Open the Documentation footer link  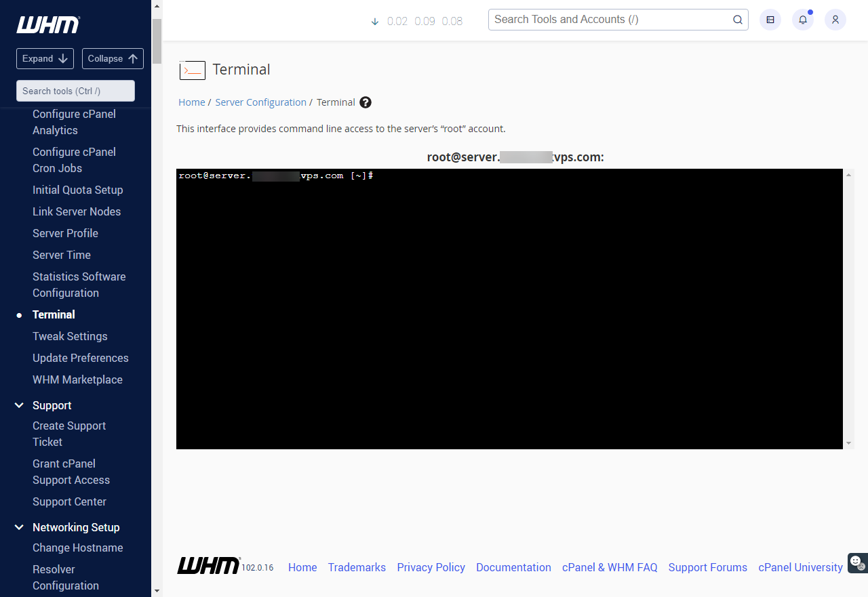click(513, 567)
